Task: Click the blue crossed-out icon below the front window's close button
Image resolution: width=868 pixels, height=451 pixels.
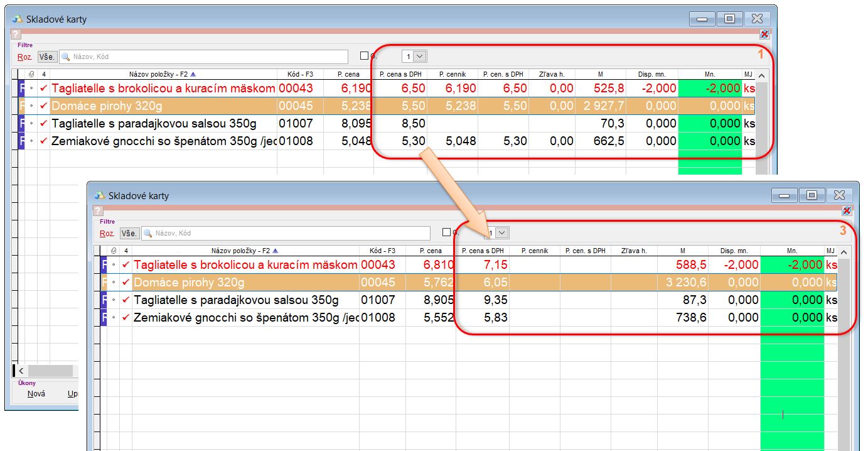Action: tap(847, 211)
